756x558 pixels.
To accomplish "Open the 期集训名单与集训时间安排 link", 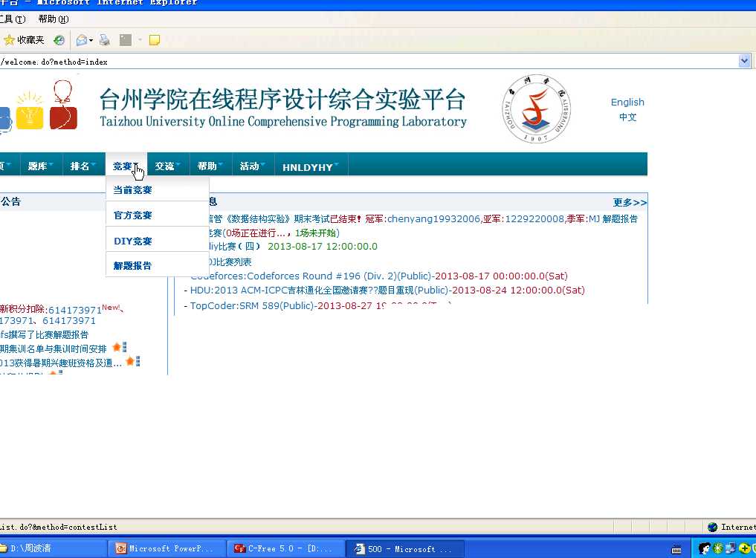I will (53, 348).
